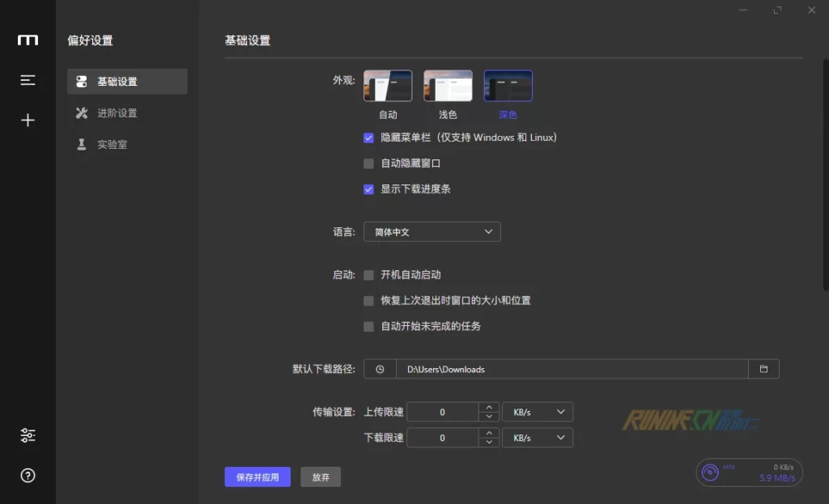
Task: Open download limit KB/s unit dropdown
Action: (537, 438)
